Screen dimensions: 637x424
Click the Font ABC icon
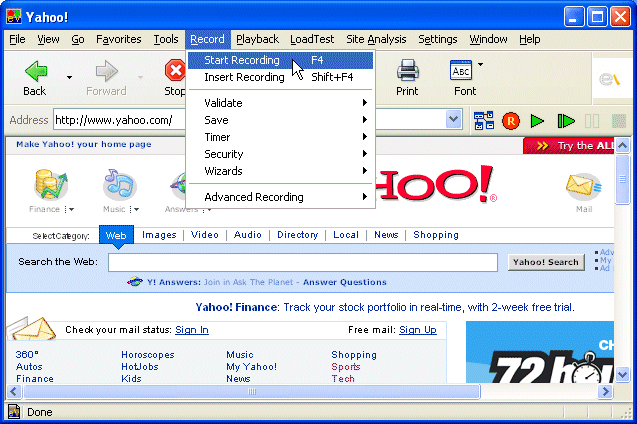click(x=461, y=71)
